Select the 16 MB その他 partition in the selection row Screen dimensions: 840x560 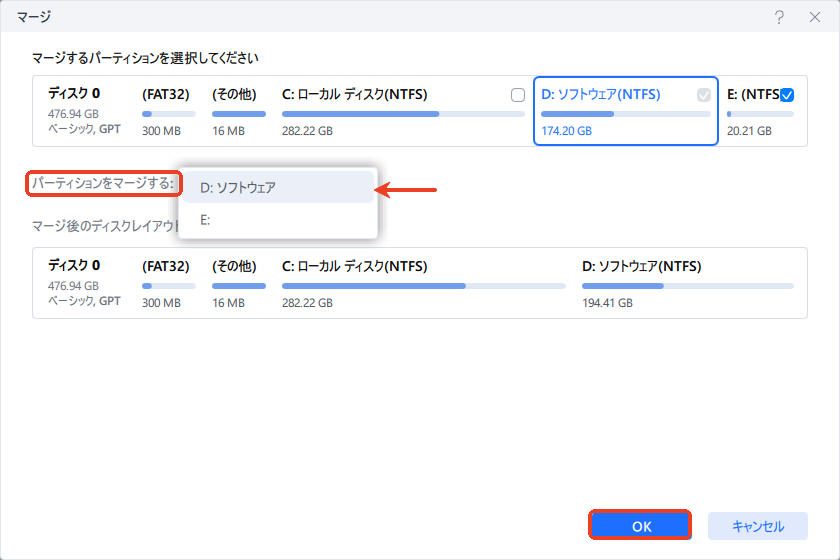coord(238,112)
